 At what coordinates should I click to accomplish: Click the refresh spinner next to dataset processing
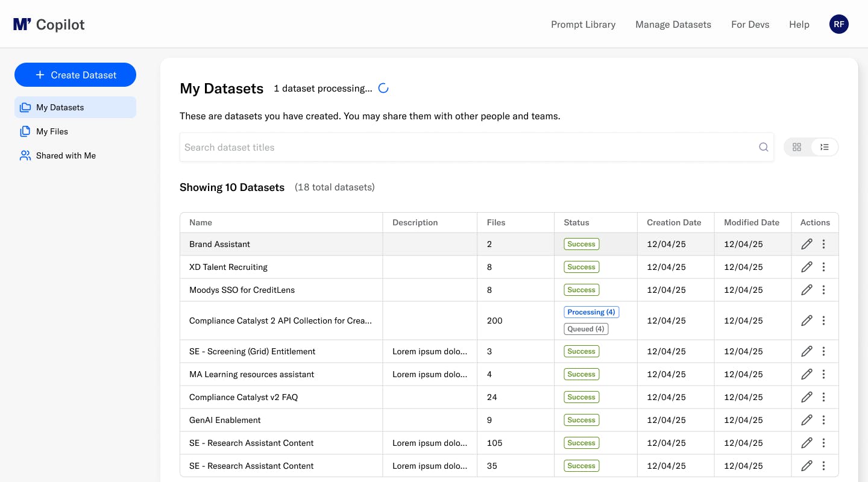(x=383, y=87)
